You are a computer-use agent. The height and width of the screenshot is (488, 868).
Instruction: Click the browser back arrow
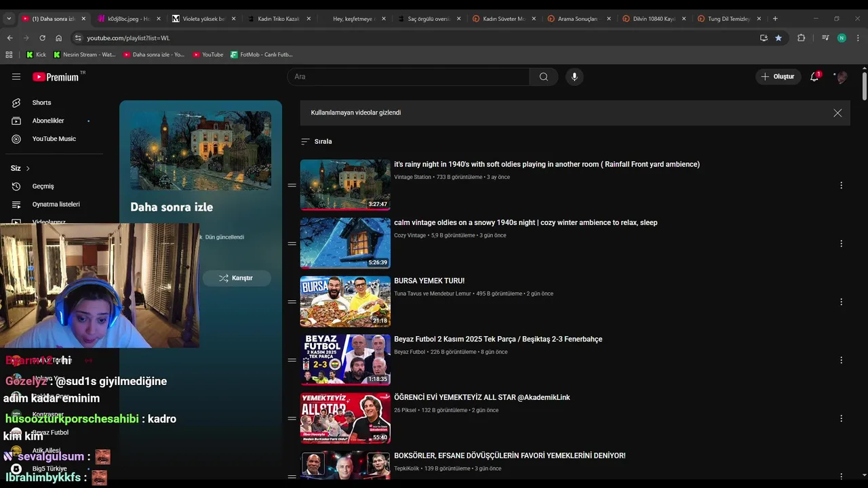coord(9,38)
